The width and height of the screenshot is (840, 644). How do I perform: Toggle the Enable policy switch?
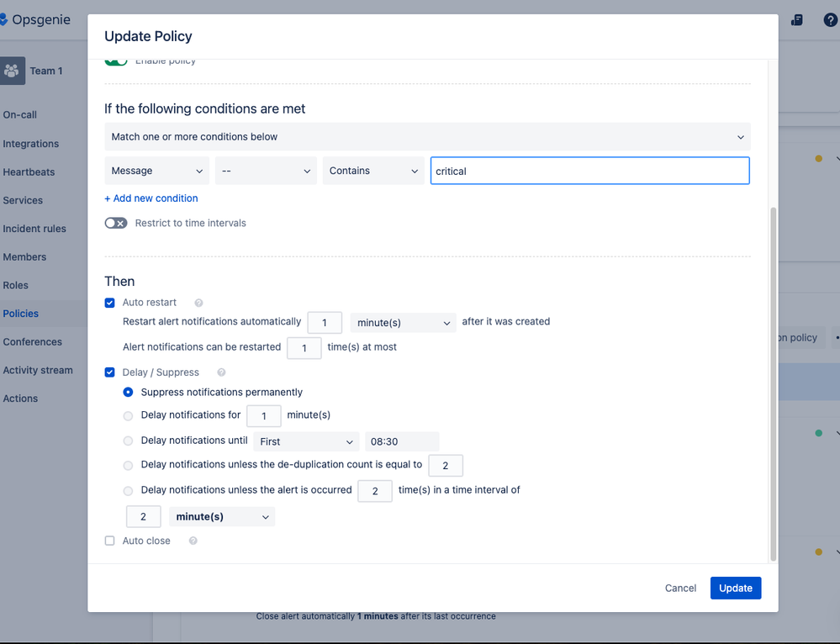116,61
